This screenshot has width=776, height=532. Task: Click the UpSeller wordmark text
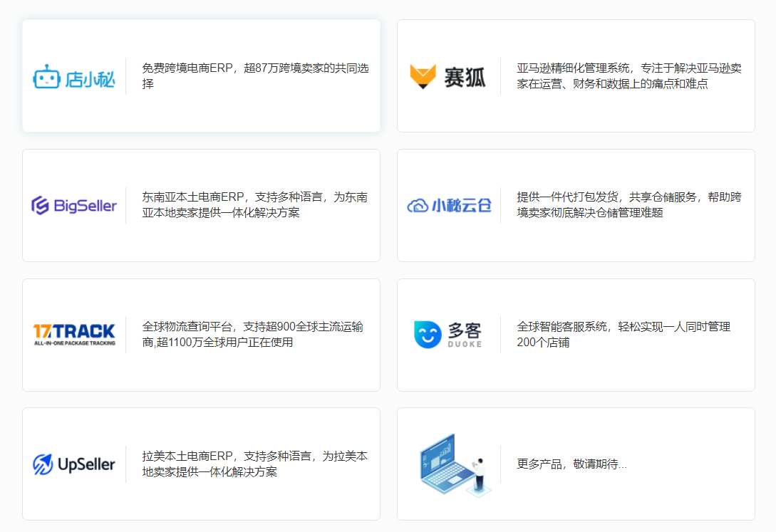click(86, 465)
